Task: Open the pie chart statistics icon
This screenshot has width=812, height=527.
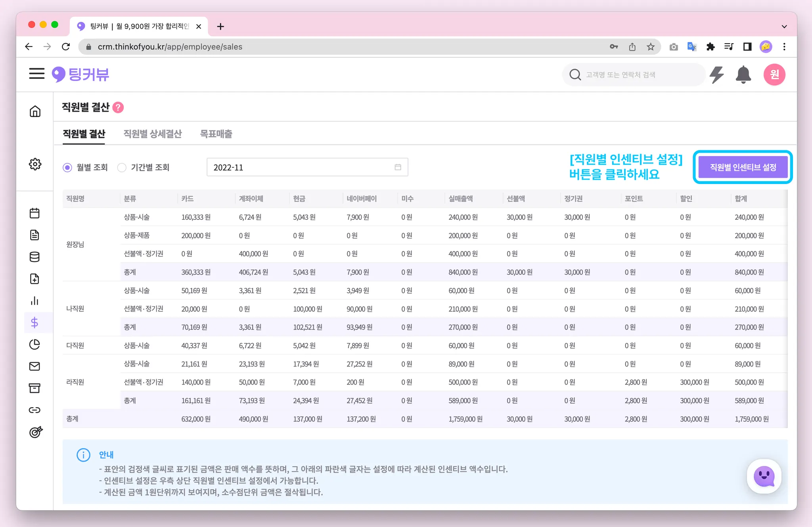Action: (x=35, y=345)
